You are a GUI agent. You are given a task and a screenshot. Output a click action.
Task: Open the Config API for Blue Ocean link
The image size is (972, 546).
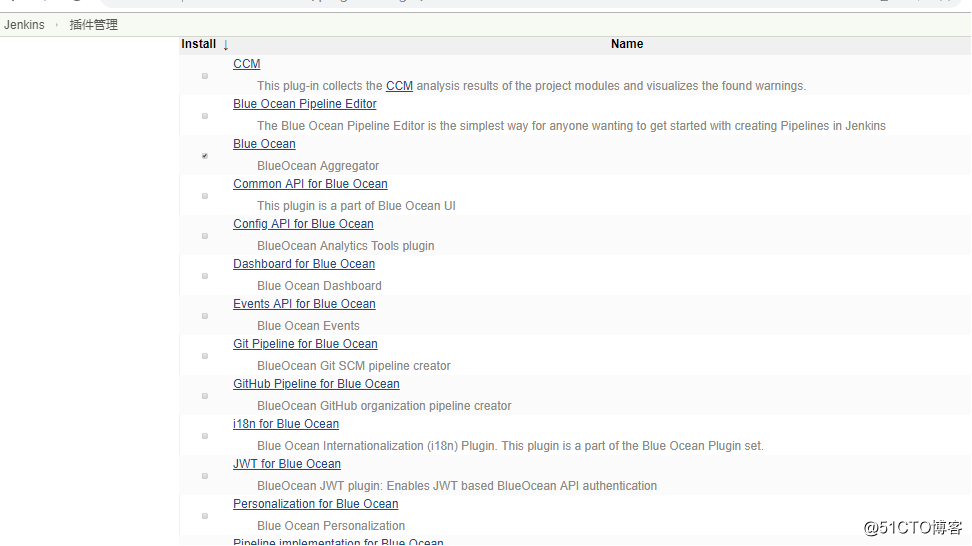point(303,224)
